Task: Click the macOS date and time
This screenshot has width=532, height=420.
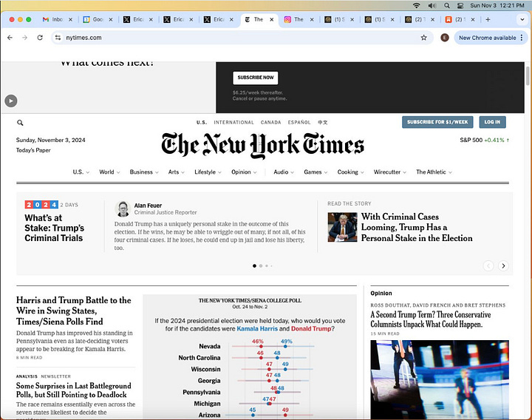Action: 497,5
